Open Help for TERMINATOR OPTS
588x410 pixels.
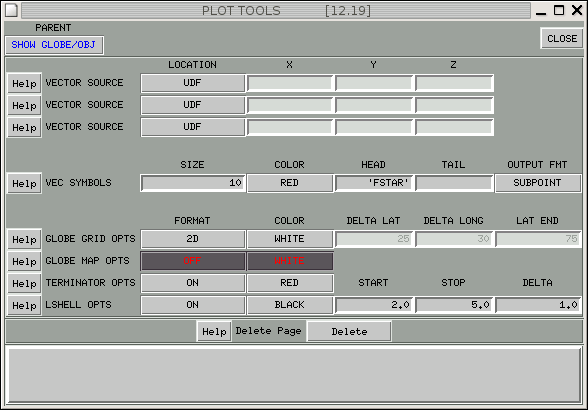coord(24,284)
